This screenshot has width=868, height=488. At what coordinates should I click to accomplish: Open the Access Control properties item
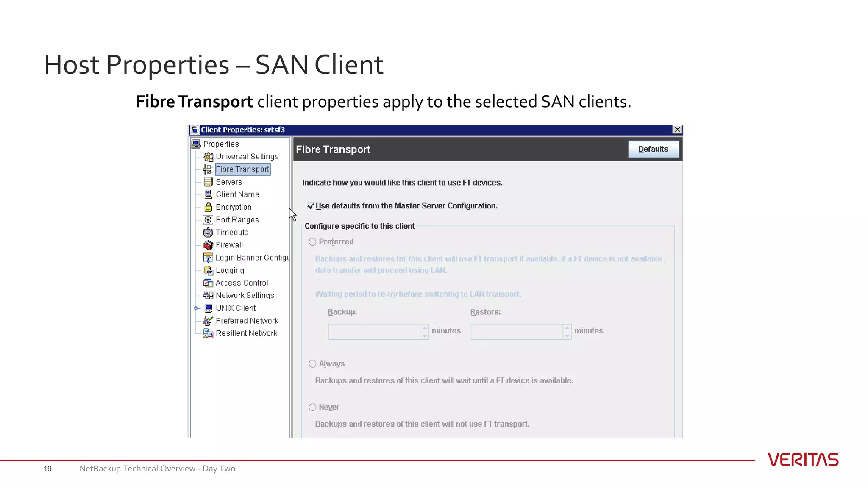pos(242,283)
